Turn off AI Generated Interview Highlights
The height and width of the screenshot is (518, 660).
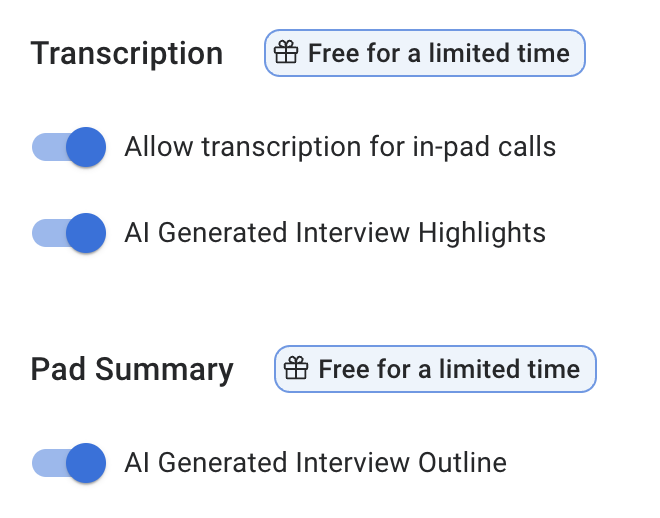pos(68,233)
